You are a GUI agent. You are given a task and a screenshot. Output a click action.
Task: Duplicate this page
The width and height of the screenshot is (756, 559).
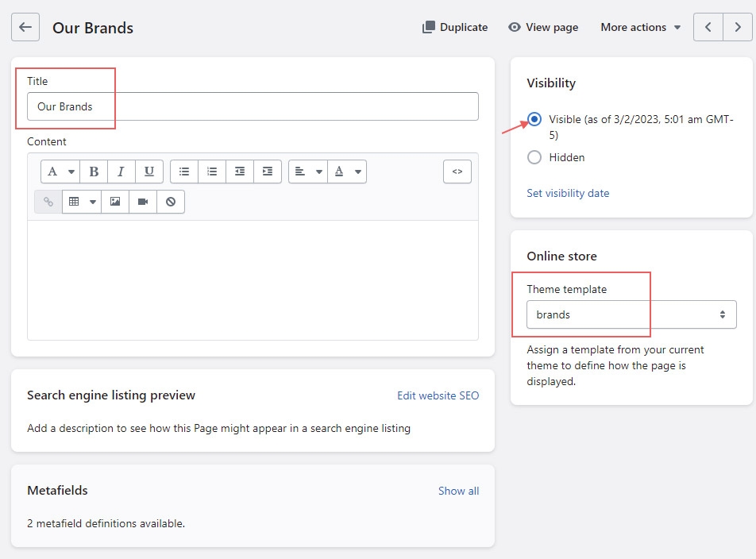[x=455, y=27]
